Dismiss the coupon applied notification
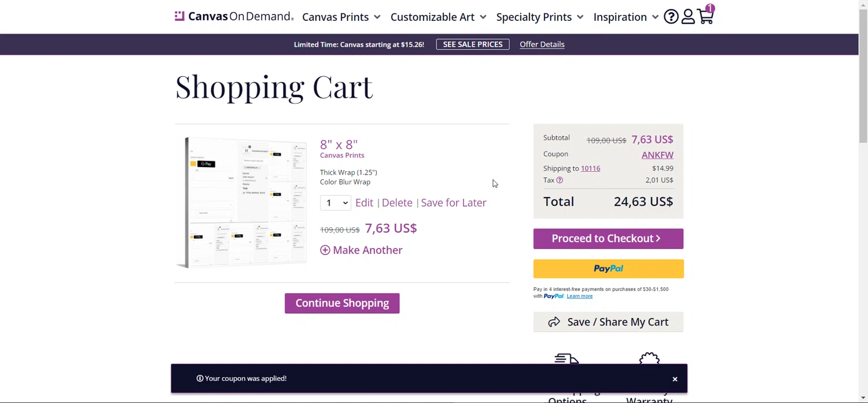Viewport: 868px width, 403px height. click(x=675, y=379)
